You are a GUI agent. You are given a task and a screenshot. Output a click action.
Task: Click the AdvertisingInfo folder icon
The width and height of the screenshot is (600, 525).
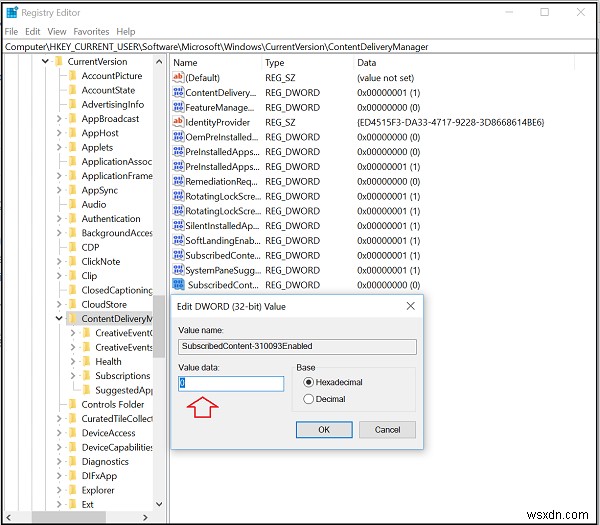pos(72,104)
